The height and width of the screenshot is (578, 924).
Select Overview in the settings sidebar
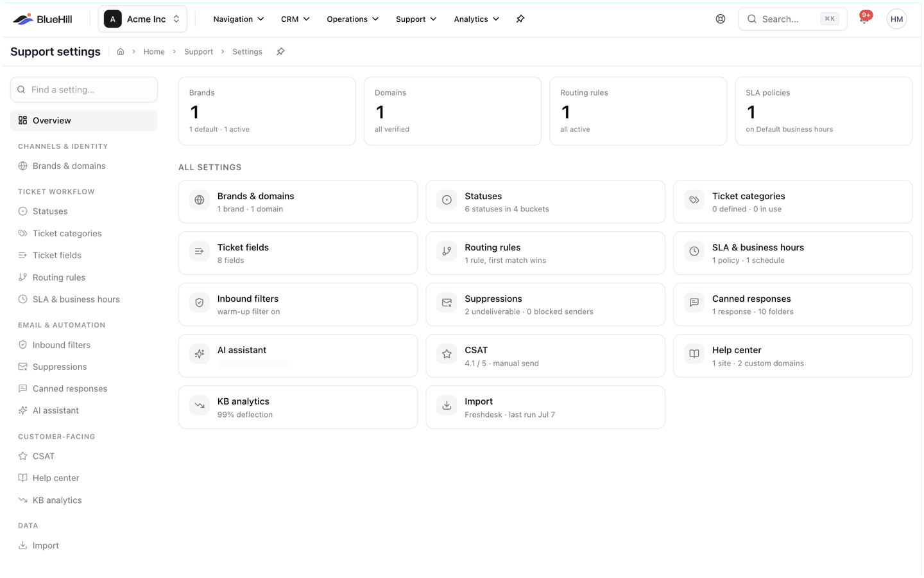84,121
